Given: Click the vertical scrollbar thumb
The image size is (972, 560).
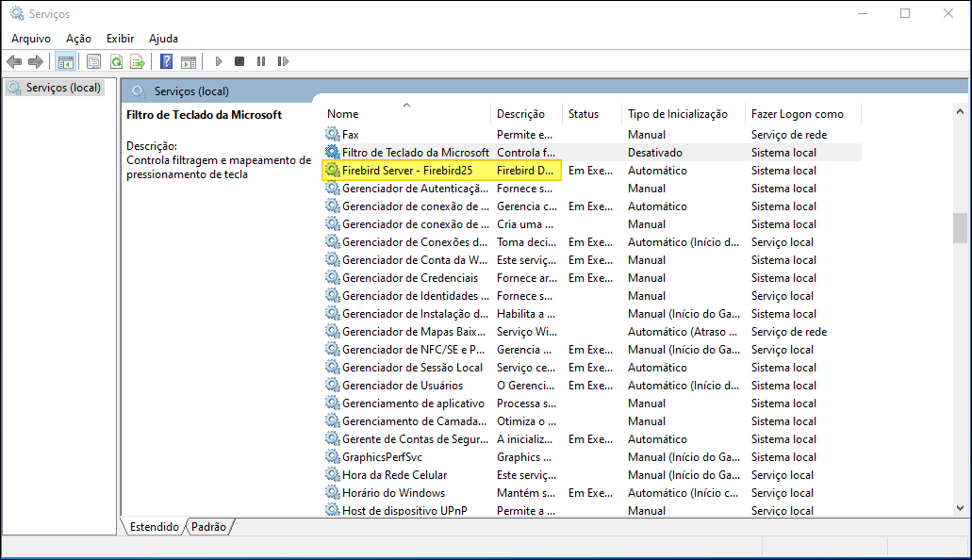Looking at the screenshot, I should [961, 228].
